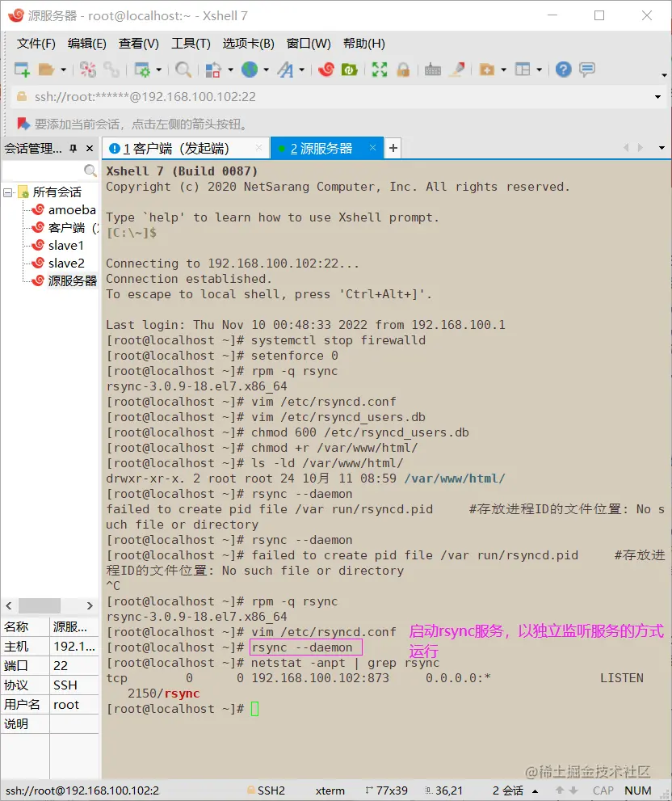Expand the Encoding globe dropdown arrow
This screenshot has width=672, height=801.
[x=266, y=70]
